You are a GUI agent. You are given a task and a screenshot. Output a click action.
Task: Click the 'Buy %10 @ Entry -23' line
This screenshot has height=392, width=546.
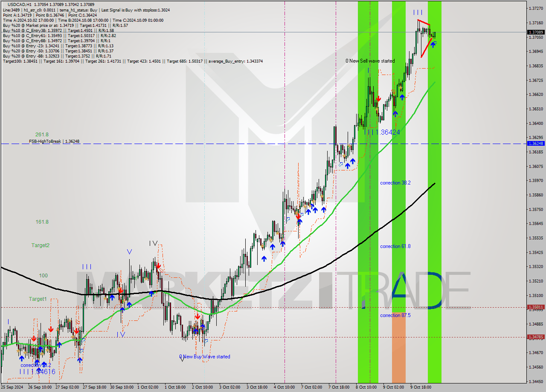58,46
